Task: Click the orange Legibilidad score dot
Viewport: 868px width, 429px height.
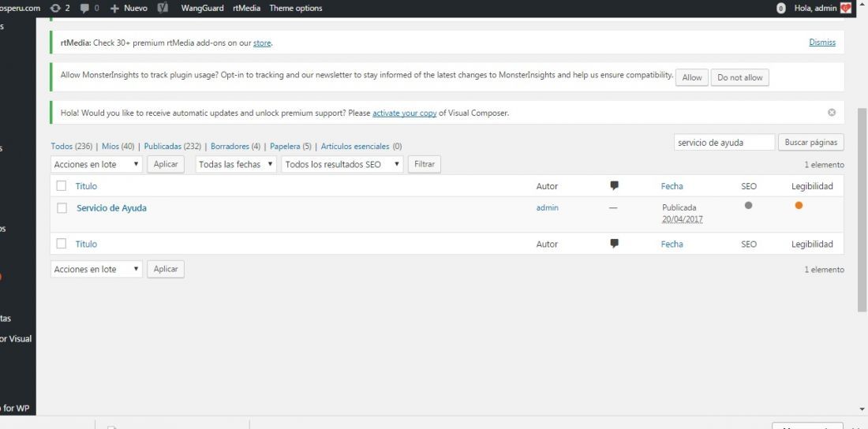Action: (799, 205)
